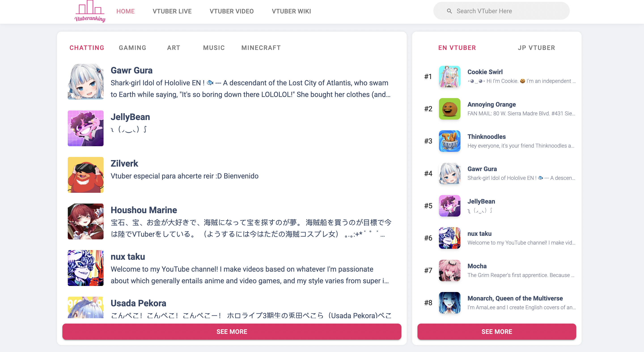Click SEE MORE under EN VTUBER ranking
The image size is (644, 352).
(x=497, y=331)
